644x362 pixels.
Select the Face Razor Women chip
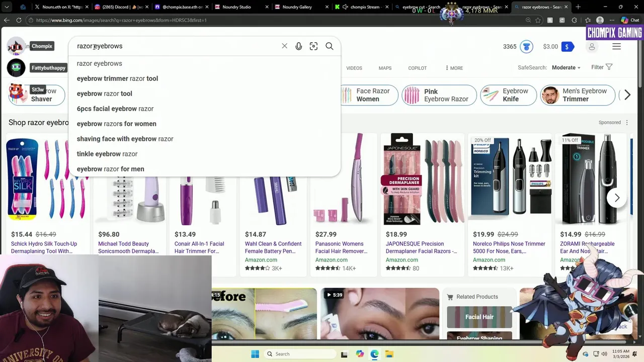[369, 95]
